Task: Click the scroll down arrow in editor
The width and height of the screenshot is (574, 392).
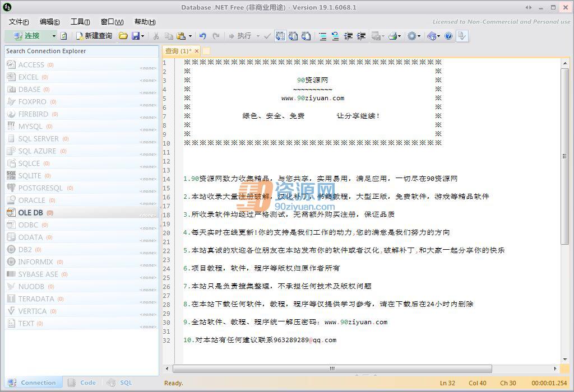Action: click(565, 360)
